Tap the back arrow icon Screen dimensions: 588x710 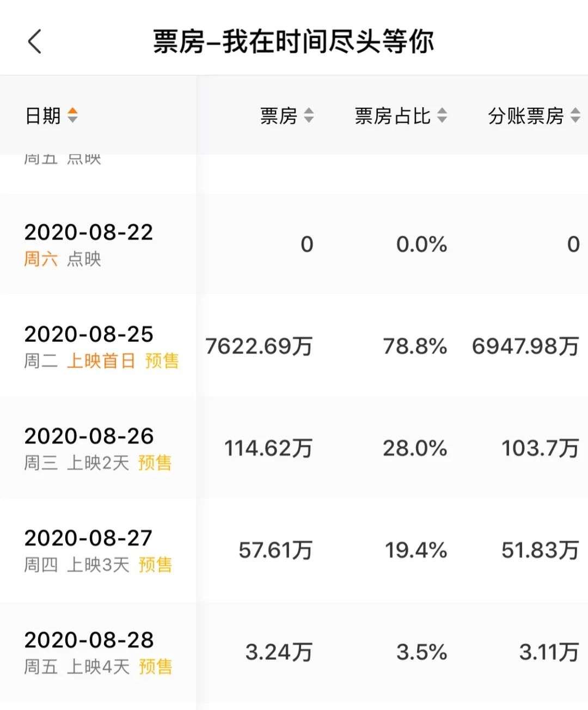pos(34,41)
